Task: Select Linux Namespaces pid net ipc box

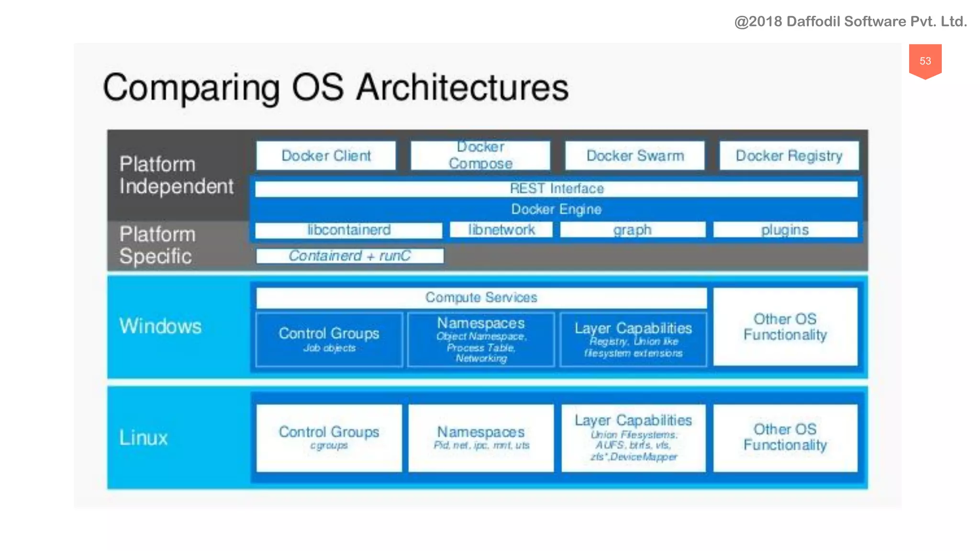Action: tap(481, 438)
